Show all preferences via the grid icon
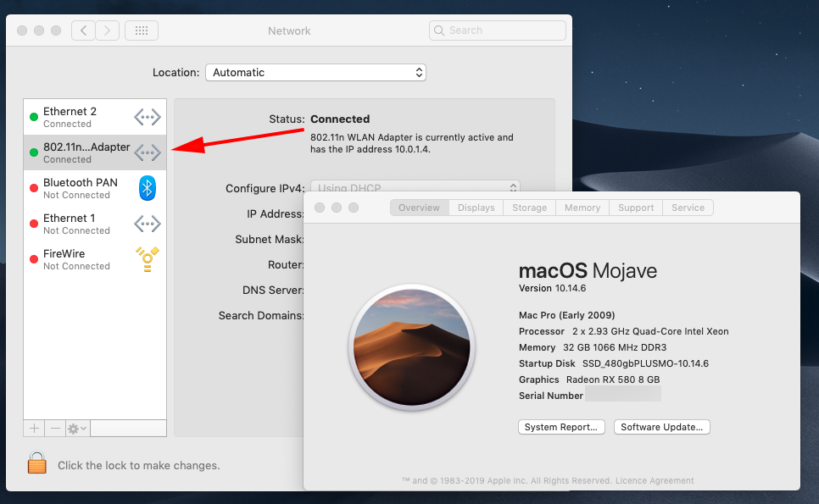This screenshot has width=819, height=504. pyautogui.click(x=142, y=30)
